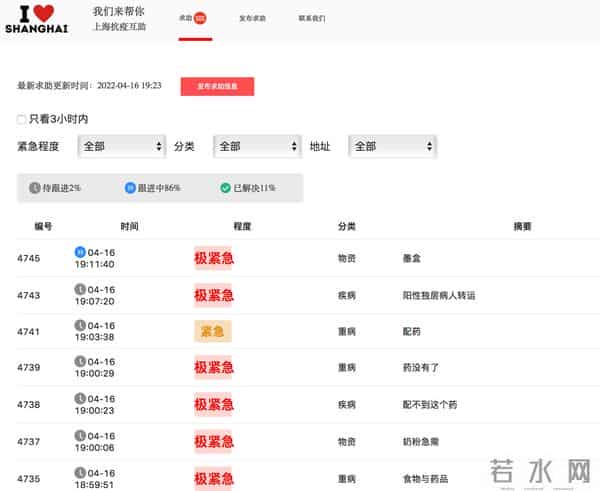Screen dimensions: 600x491
Task: Open the 紧急程度 dropdown
Action: 122,146
